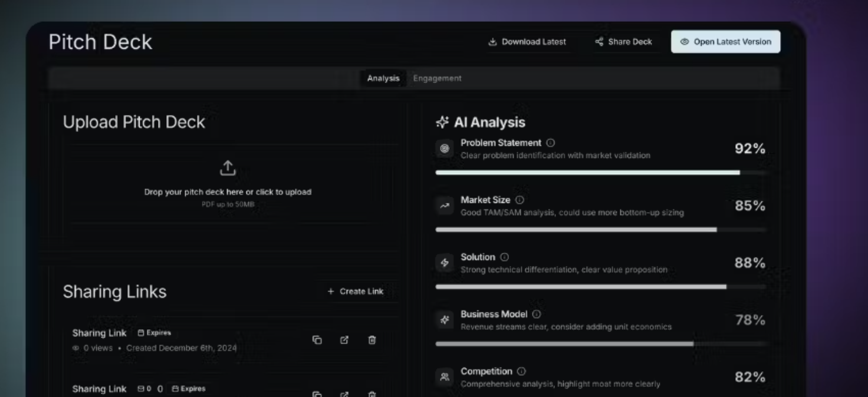Click the mail count badge on second link
This screenshot has width=868, height=397.
[144, 389]
